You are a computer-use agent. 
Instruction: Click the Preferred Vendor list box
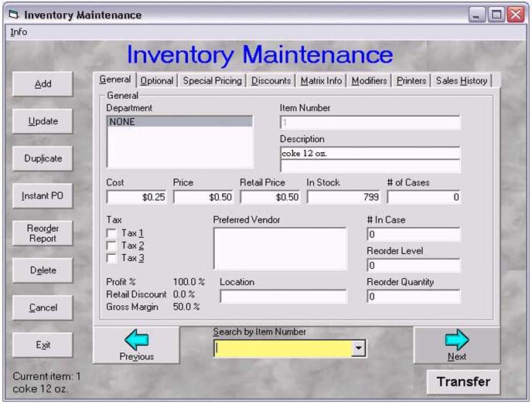coord(280,249)
